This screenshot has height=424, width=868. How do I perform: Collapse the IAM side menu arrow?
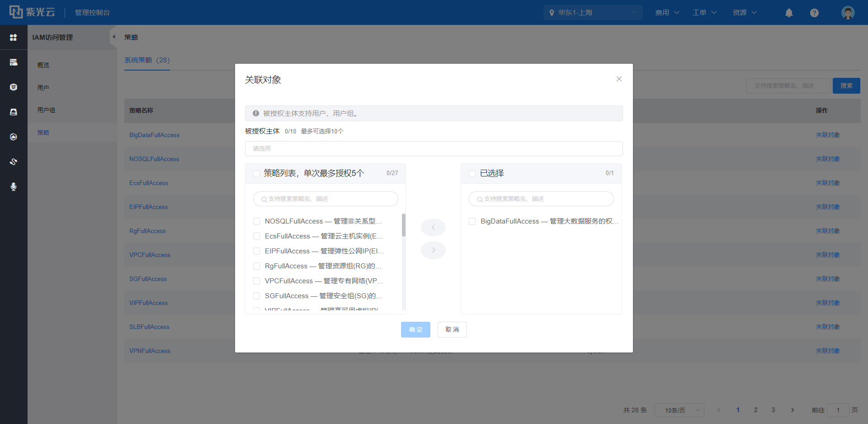(x=113, y=37)
